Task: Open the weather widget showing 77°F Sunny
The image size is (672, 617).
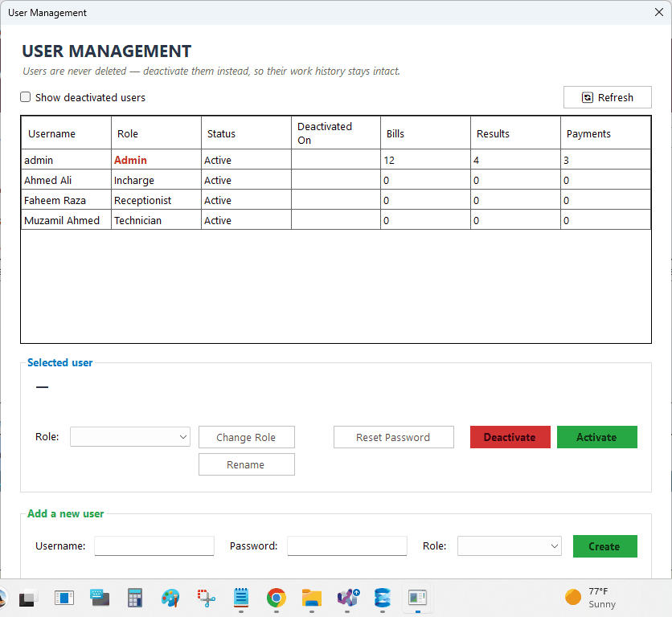Action: 590,598
